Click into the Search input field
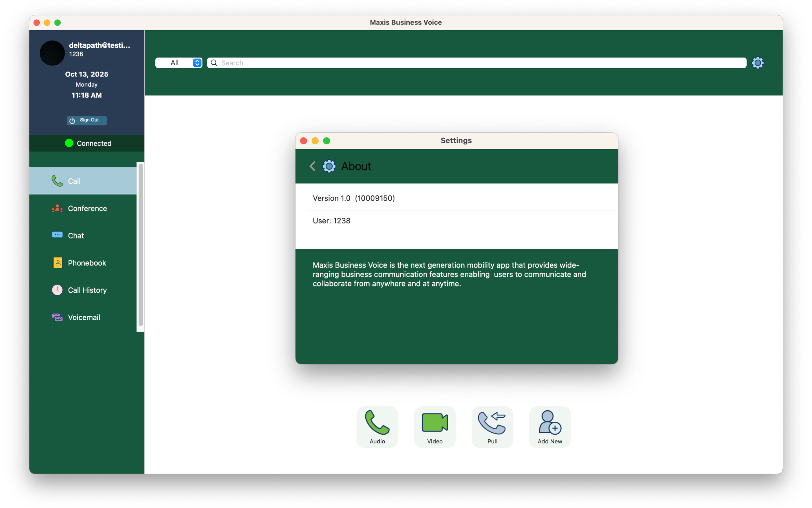This screenshot has height=508, width=812. [476, 63]
